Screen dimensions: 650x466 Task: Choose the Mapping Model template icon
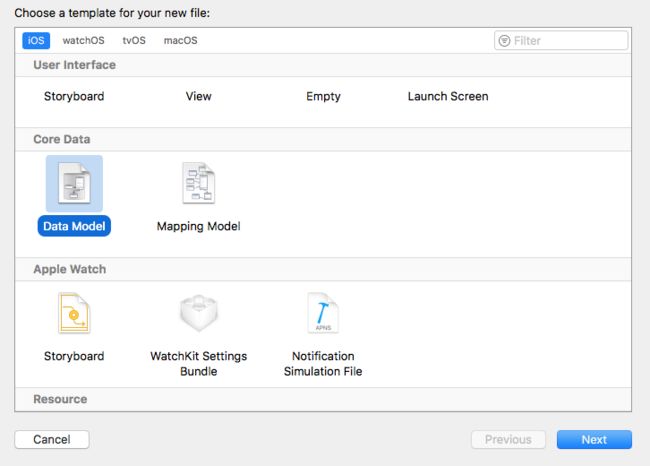click(199, 183)
